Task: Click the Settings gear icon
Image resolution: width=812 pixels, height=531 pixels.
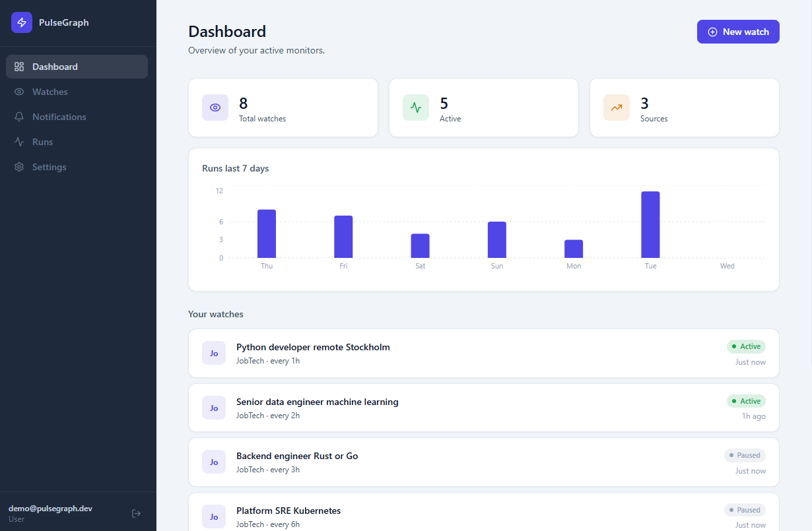Action: [19, 167]
